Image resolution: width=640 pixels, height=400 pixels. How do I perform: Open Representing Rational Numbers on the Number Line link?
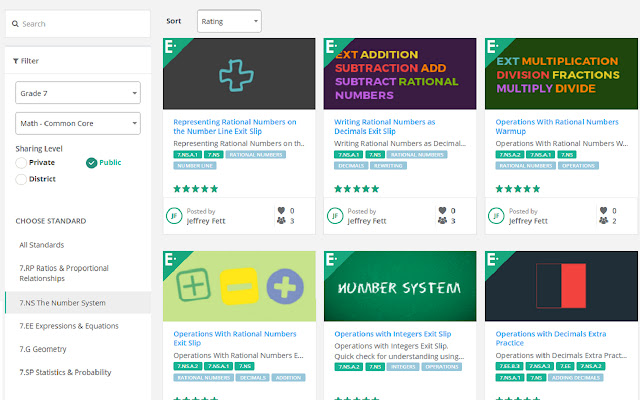pos(235,127)
